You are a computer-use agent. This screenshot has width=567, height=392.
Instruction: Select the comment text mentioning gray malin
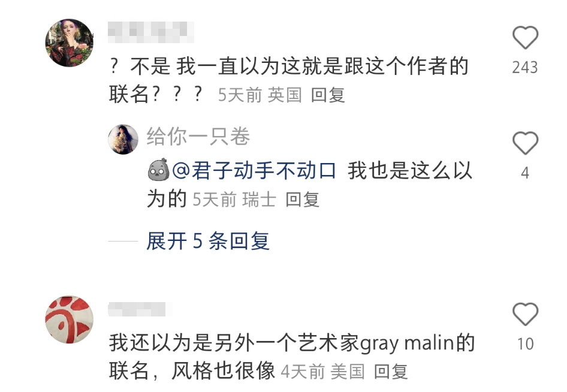click(291, 357)
